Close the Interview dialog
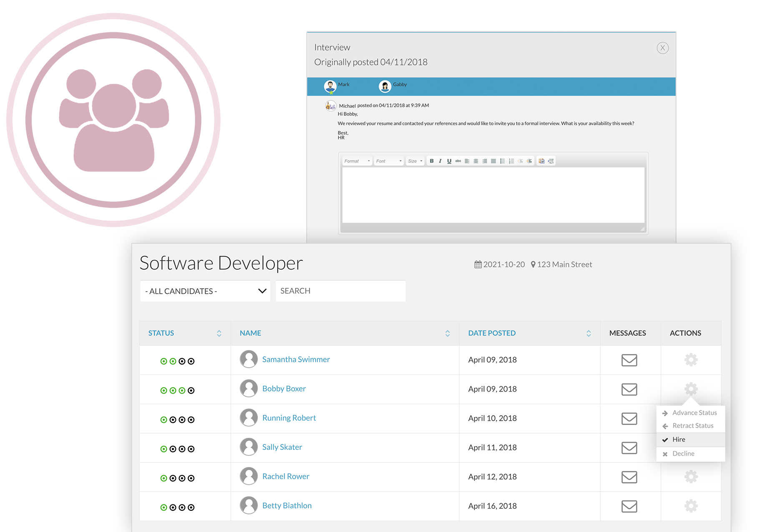Screen dimensions: 774x532 (662, 48)
